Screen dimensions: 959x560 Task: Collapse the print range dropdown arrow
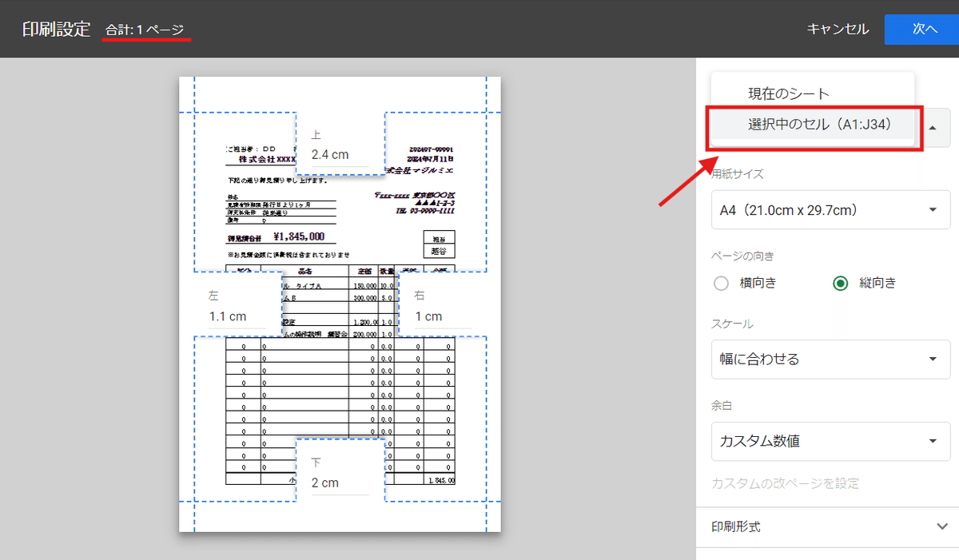[x=932, y=127]
